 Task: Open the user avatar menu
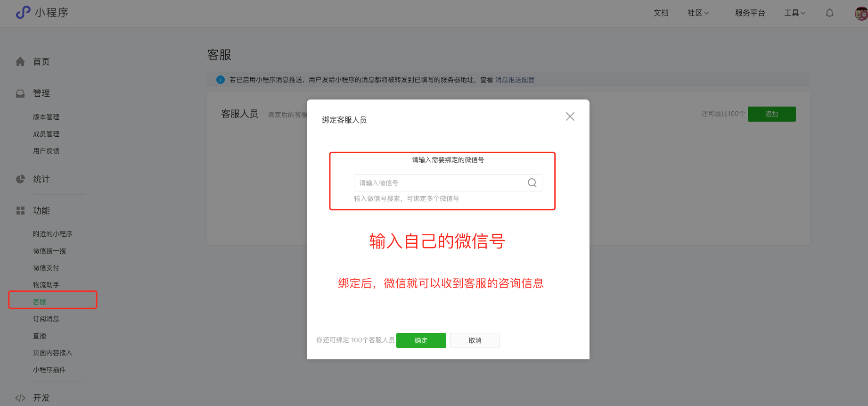coord(861,13)
